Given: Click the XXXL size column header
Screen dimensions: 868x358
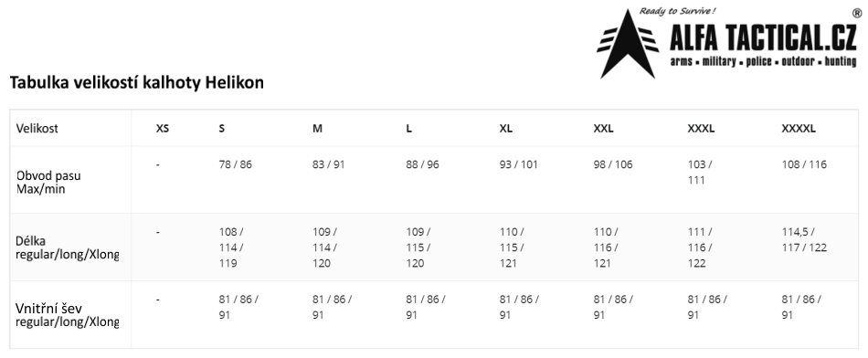Looking at the screenshot, I should click(x=701, y=129).
